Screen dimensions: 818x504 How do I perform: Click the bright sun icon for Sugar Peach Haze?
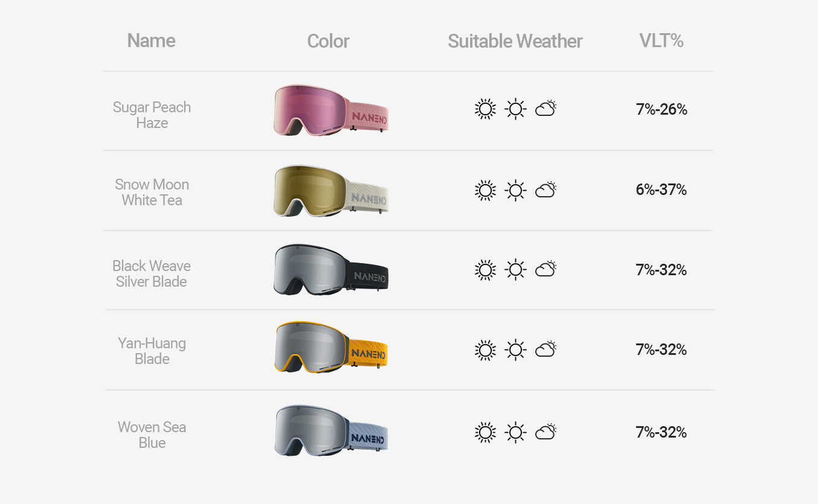pos(485,109)
